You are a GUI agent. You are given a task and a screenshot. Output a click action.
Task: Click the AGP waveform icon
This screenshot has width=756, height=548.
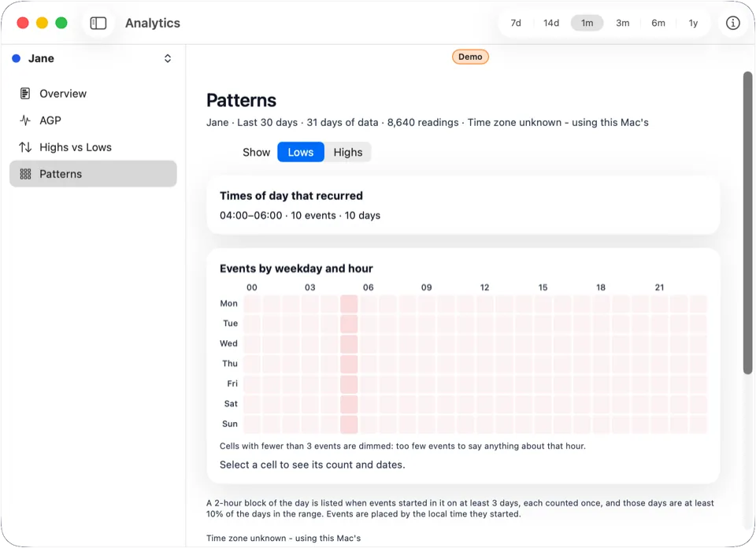click(25, 120)
